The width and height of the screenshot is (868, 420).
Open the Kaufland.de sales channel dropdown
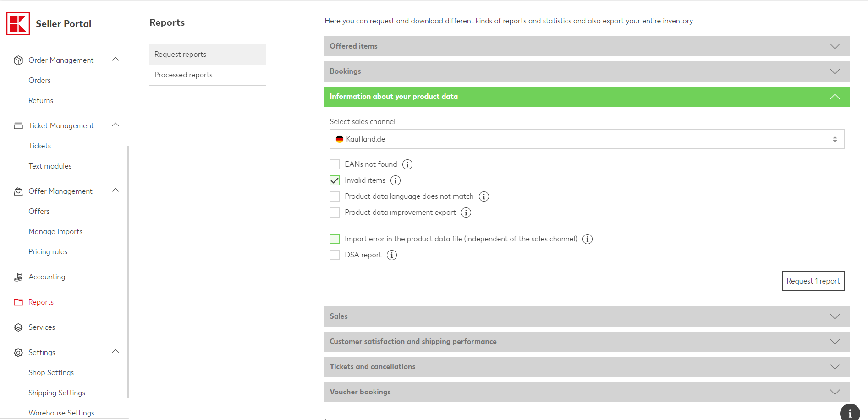point(587,139)
